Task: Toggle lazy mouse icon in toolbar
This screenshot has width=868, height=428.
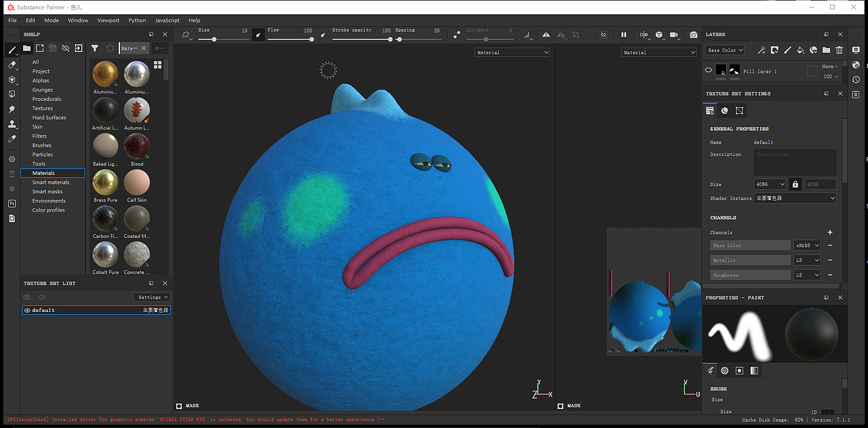Action: click(x=458, y=35)
